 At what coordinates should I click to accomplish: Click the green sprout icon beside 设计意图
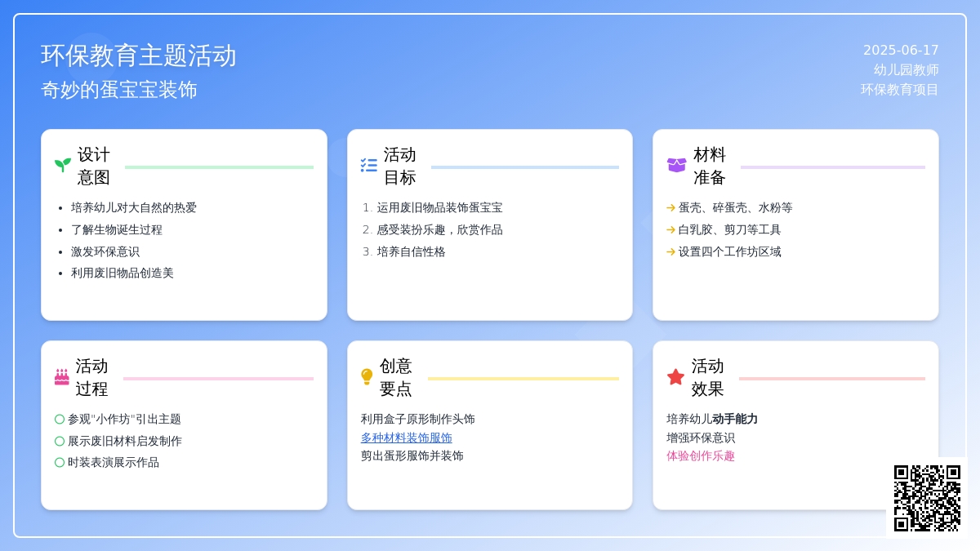63,165
